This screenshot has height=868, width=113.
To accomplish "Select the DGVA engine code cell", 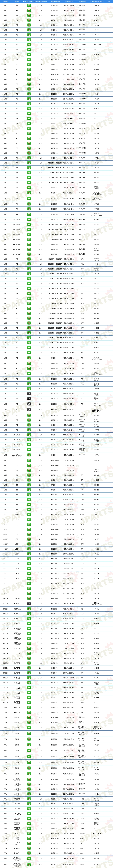I will [x=97, y=859].
